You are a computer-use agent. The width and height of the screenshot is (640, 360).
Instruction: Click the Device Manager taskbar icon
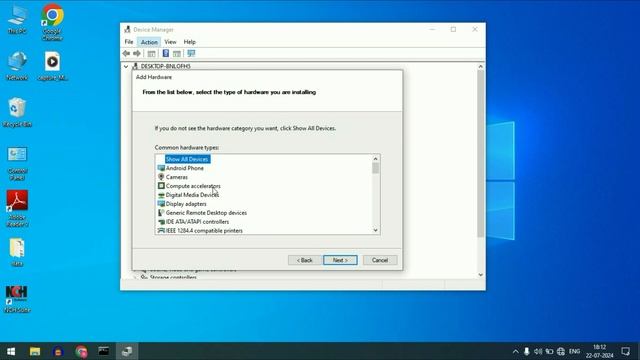[x=127, y=351]
